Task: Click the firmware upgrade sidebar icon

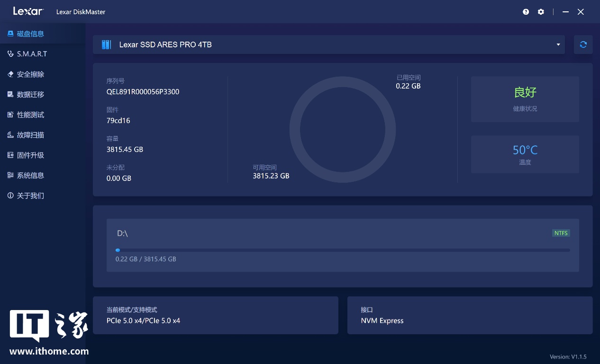Action: (x=10, y=155)
